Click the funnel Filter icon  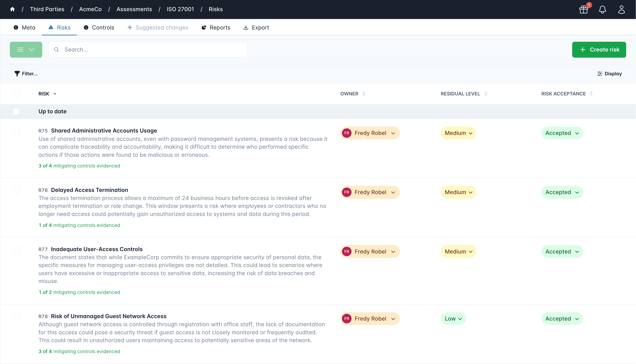[17, 74]
